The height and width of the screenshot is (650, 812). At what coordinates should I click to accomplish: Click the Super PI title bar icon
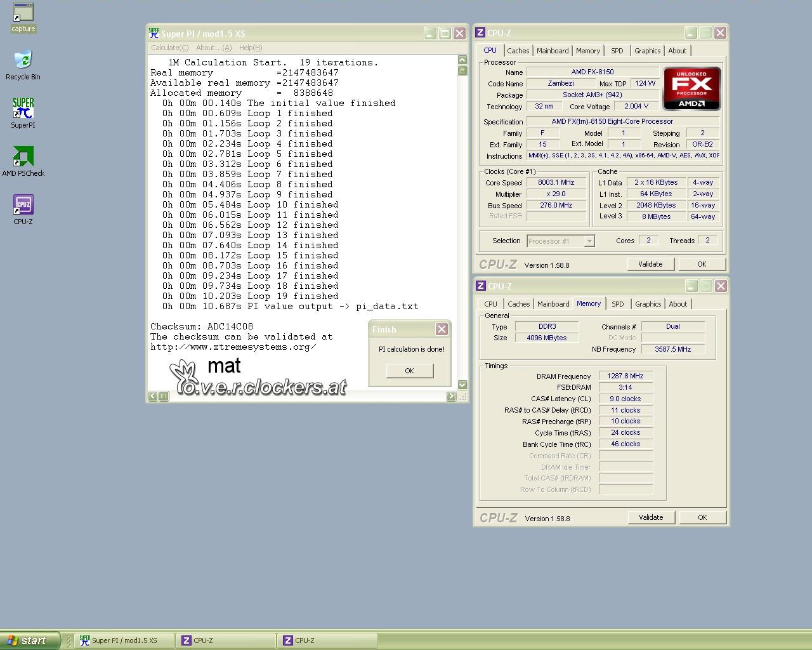154,33
